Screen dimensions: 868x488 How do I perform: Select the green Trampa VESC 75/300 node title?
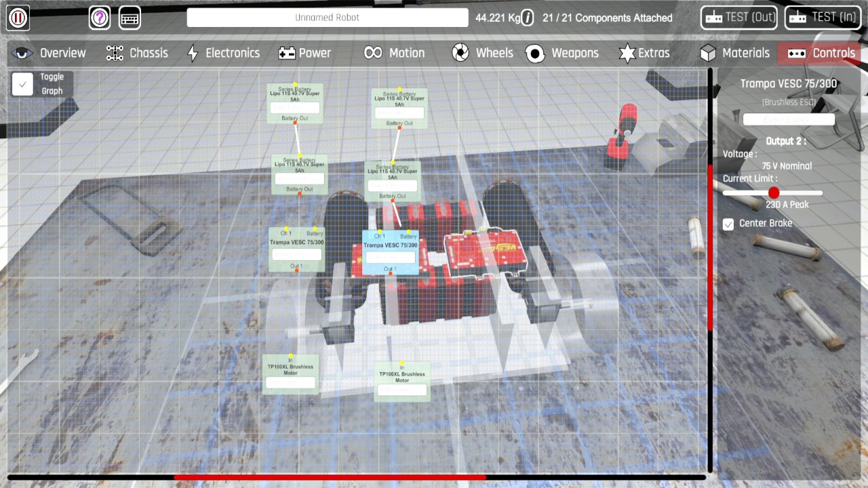[x=296, y=242]
